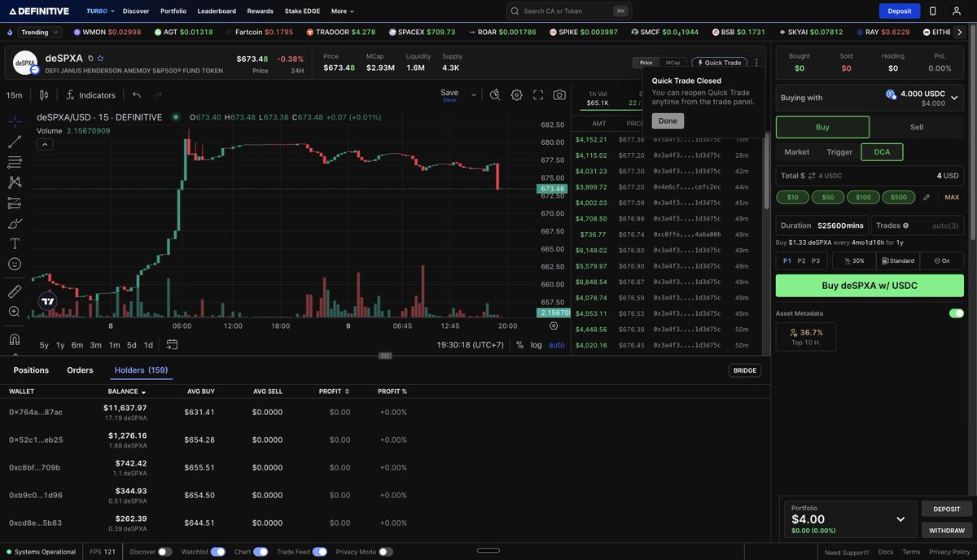Image resolution: width=977 pixels, height=560 pixels.
Task: Expand the Portfolio $4.00 chevron
Action: click(900, 519)
